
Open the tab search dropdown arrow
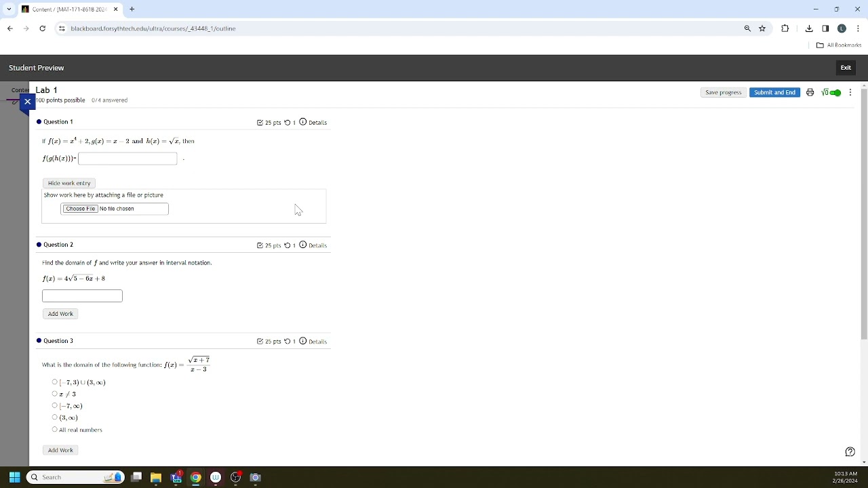pos(9,9)
